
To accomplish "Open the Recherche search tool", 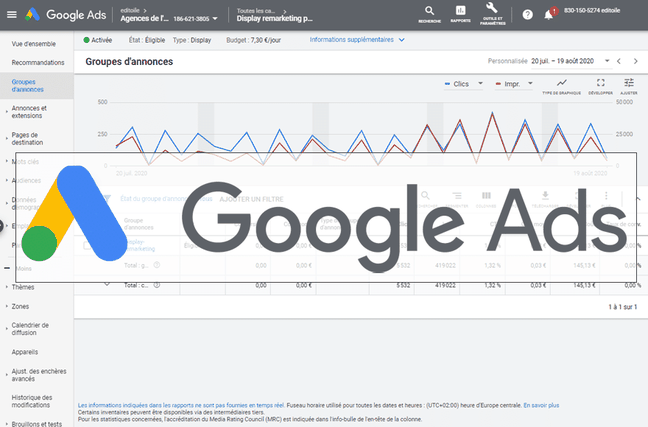I will click(429, 14).
